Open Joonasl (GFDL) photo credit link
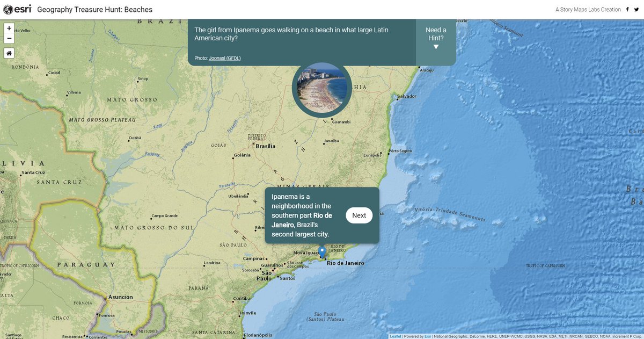Screen dimensions: 644x339 [x=225, y=57]
